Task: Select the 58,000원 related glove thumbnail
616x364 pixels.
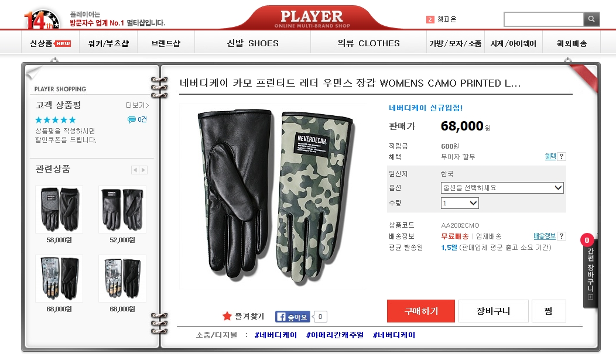Action: 59,210
